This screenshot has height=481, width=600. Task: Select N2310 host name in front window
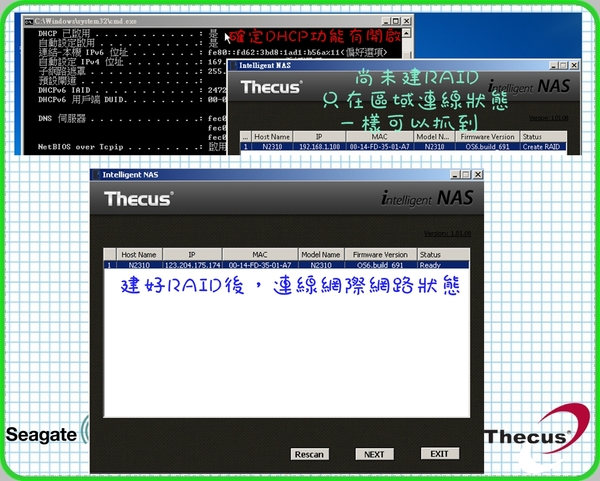point(139,265)
